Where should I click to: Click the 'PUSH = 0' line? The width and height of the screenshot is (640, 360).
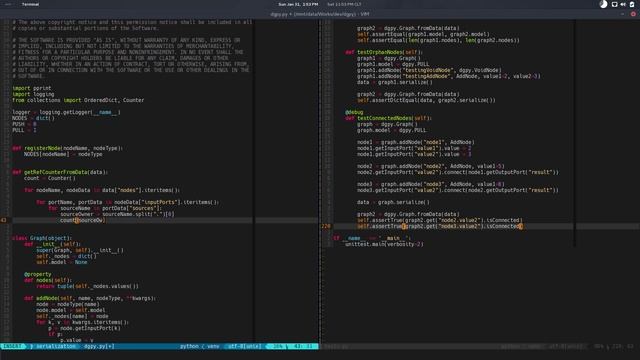pyautogui.click(x=24, y=124)
